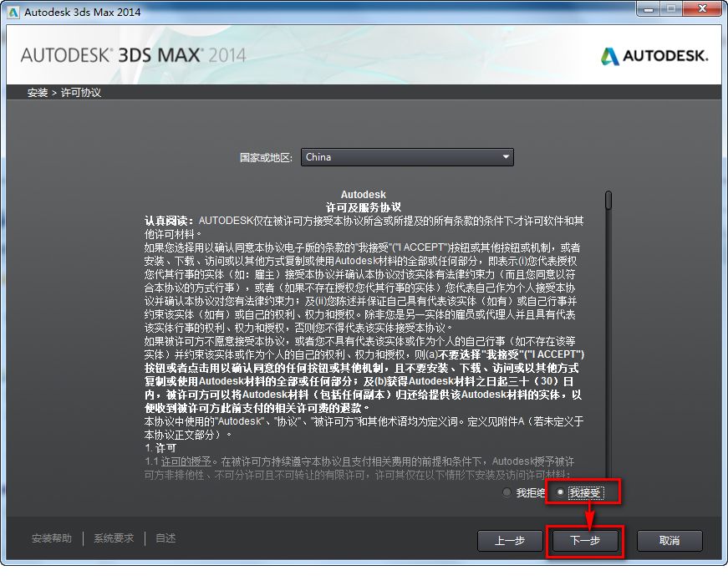Open the 安装帮助 help link
The width and height of the screenshot is (728, 586).
coord(52,538)
